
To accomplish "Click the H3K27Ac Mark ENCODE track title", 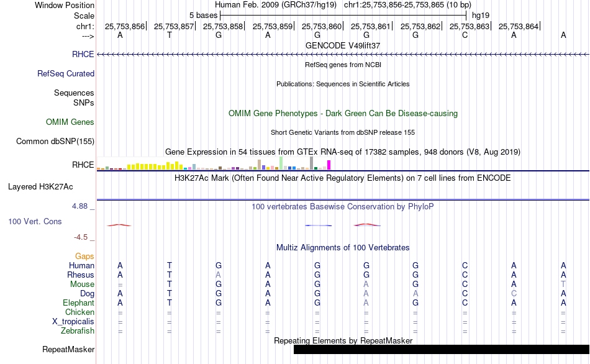I will 343,178.
